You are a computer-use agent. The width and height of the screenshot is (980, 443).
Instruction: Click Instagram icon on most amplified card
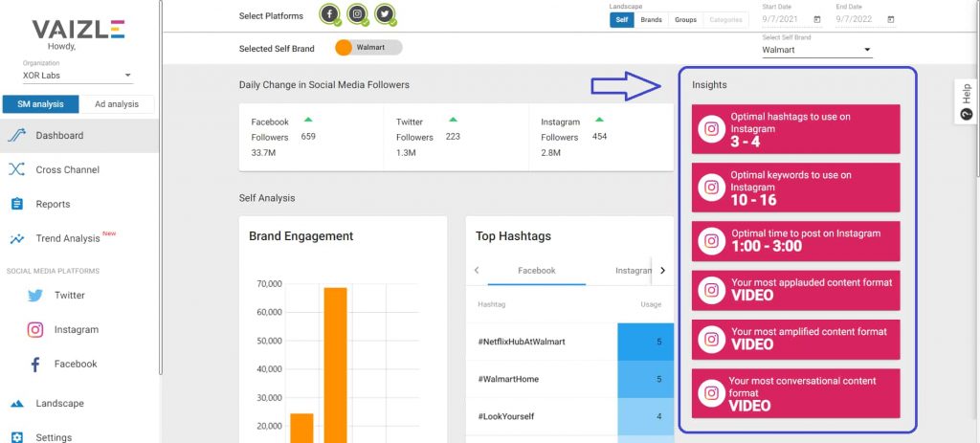point(711,340)
